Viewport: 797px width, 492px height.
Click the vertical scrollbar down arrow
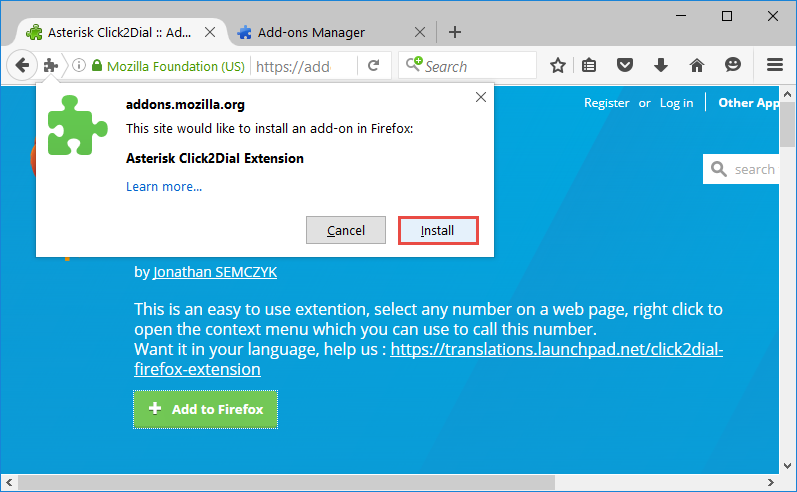(x=787, y=465)
